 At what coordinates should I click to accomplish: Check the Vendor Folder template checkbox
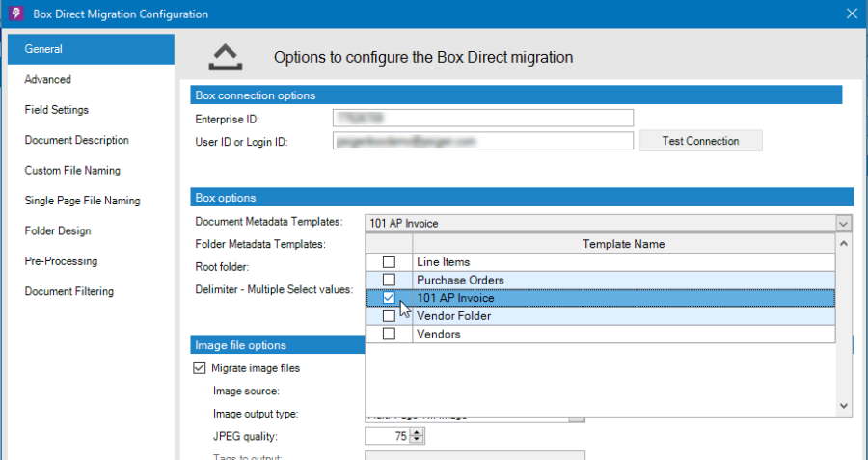(389, 316)
